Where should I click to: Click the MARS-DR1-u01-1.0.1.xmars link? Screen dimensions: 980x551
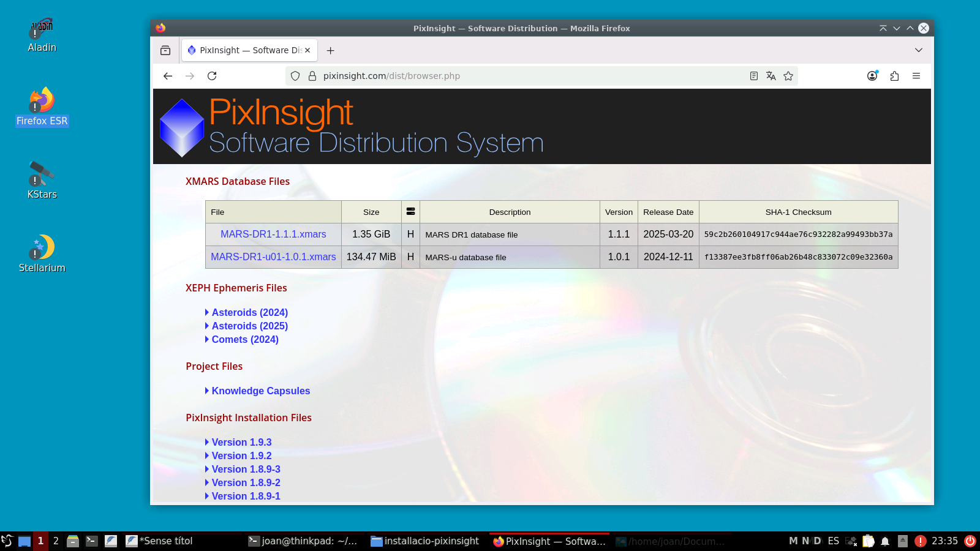pos(273,257)
